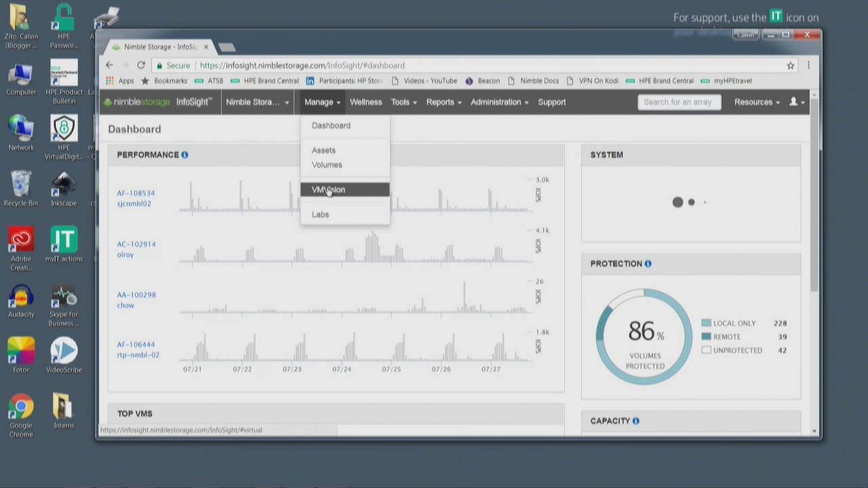Bookmark this page with the star icon

(x=791, y=65)
